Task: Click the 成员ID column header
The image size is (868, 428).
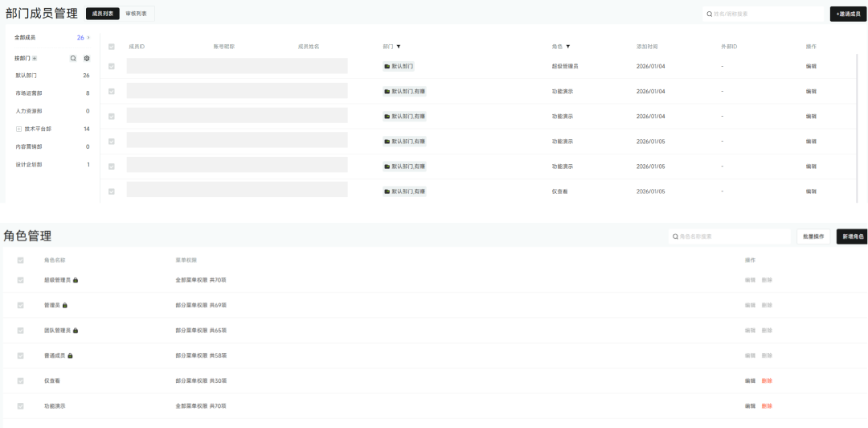Action: pos(137,47)
